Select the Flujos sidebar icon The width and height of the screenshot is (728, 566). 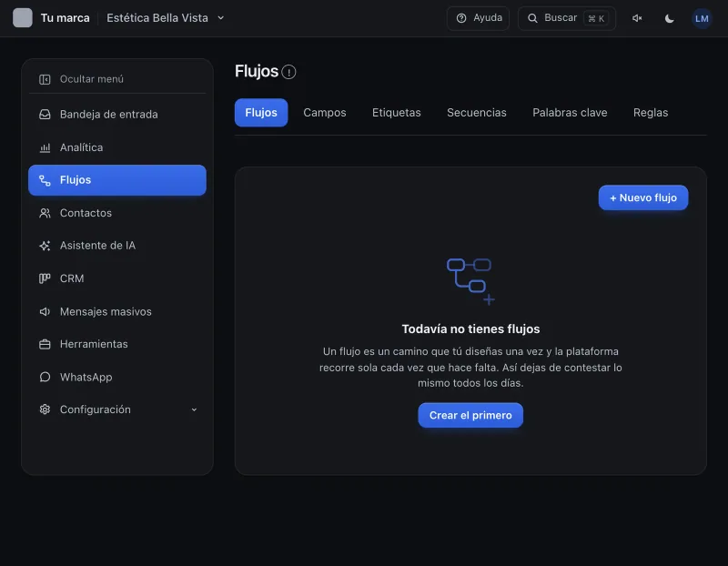tap(45, 180)
